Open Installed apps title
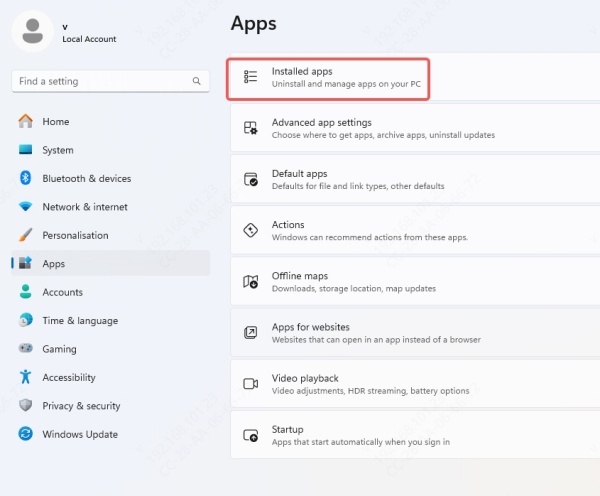 coord(302,72)
